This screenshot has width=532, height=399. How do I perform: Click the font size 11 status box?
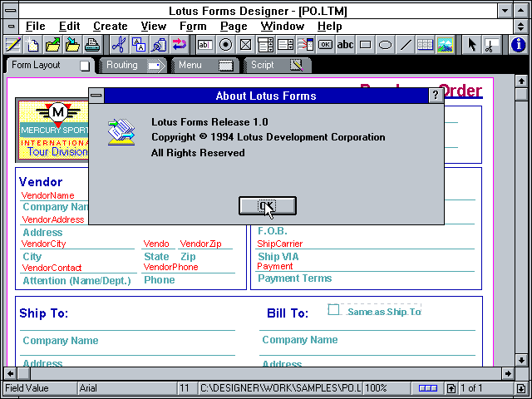tap(188, 388)
